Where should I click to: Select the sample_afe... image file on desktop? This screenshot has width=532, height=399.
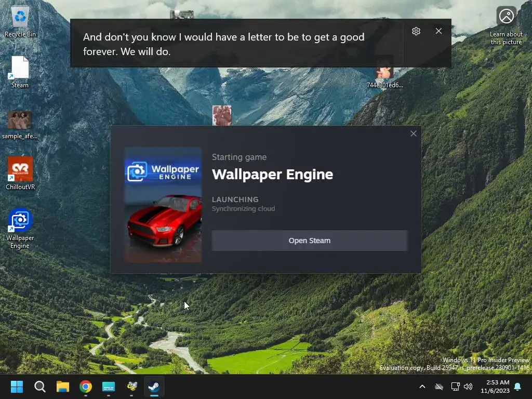tap(20, 125)
